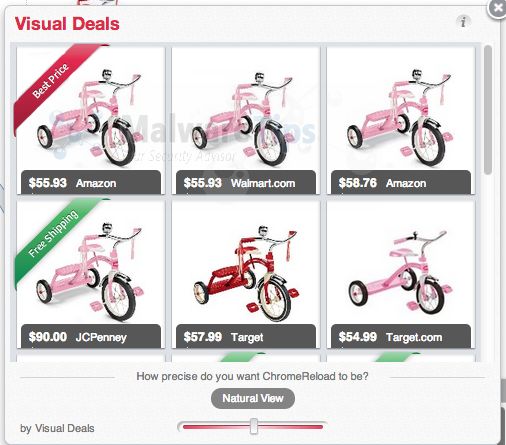Click the JCPenney store label

tap(101, 337)
